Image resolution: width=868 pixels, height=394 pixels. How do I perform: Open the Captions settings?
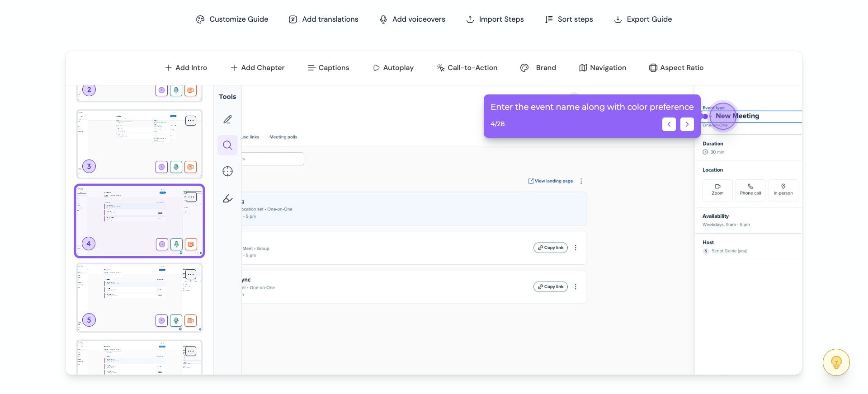click(x=328, y=68)
